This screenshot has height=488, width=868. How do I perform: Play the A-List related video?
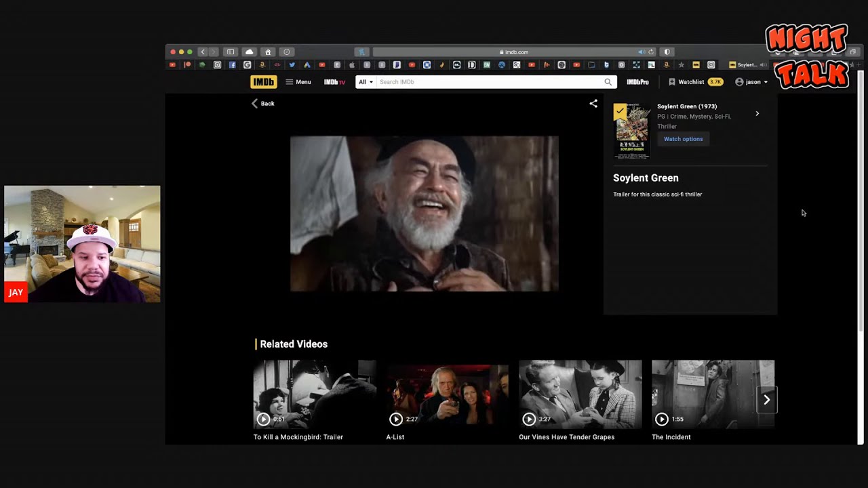pyautogui.click(x=448, y=394)
